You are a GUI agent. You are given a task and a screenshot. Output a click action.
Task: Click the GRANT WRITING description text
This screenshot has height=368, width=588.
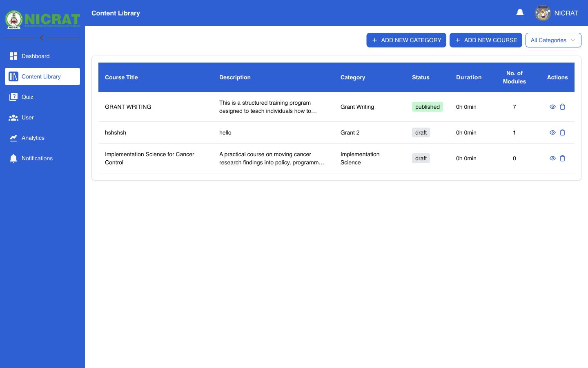point(268,107)
